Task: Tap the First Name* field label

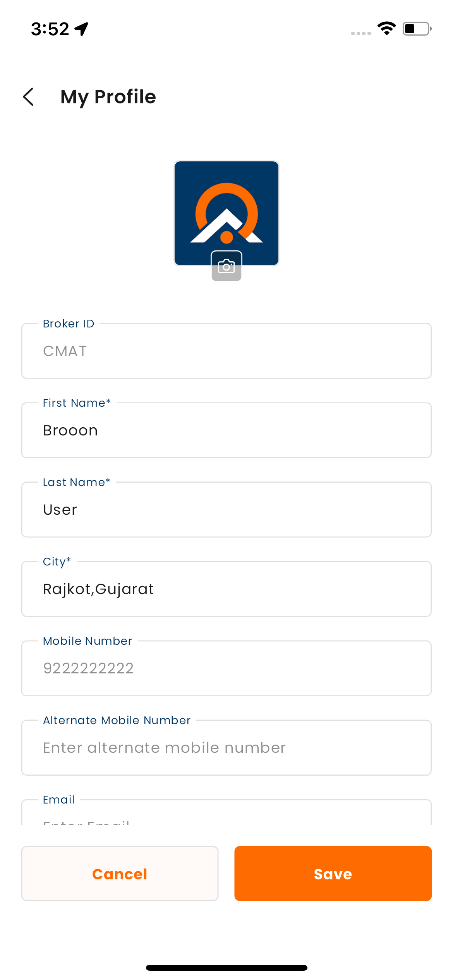Action: [77, 403]
